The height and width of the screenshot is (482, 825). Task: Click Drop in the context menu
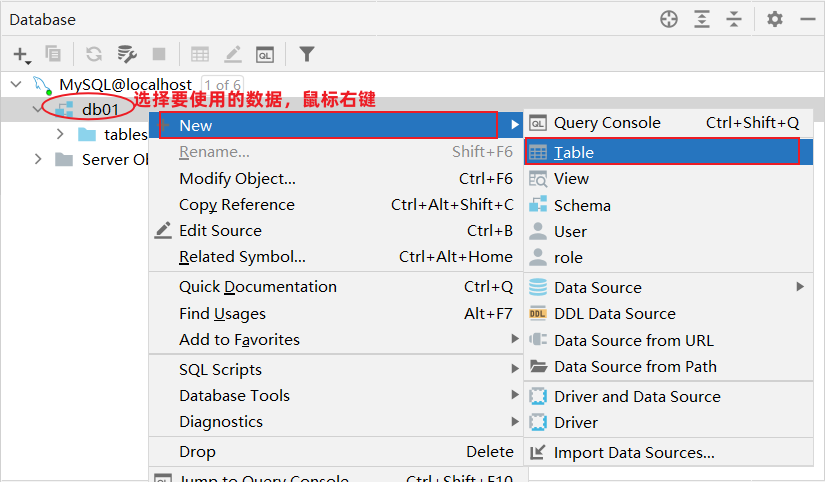197,452
